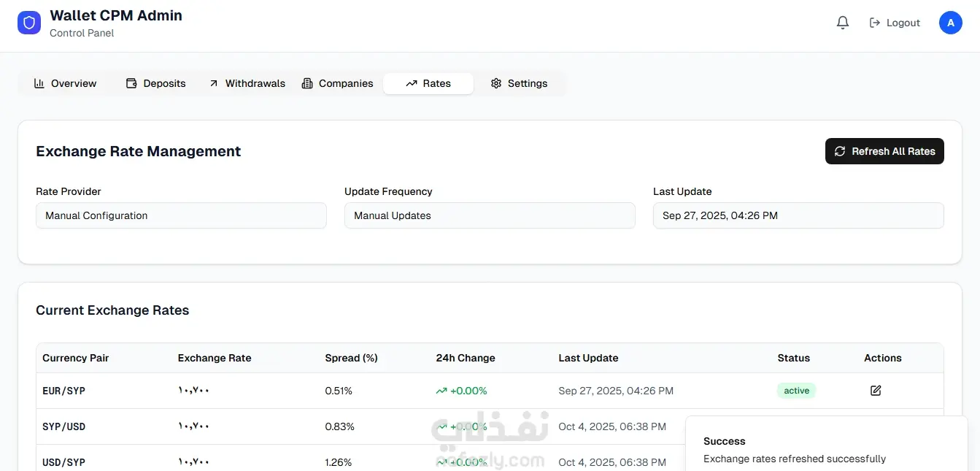Switch to the Deposits tab
This screenshot has width=980, height=471.
(156, 83)
